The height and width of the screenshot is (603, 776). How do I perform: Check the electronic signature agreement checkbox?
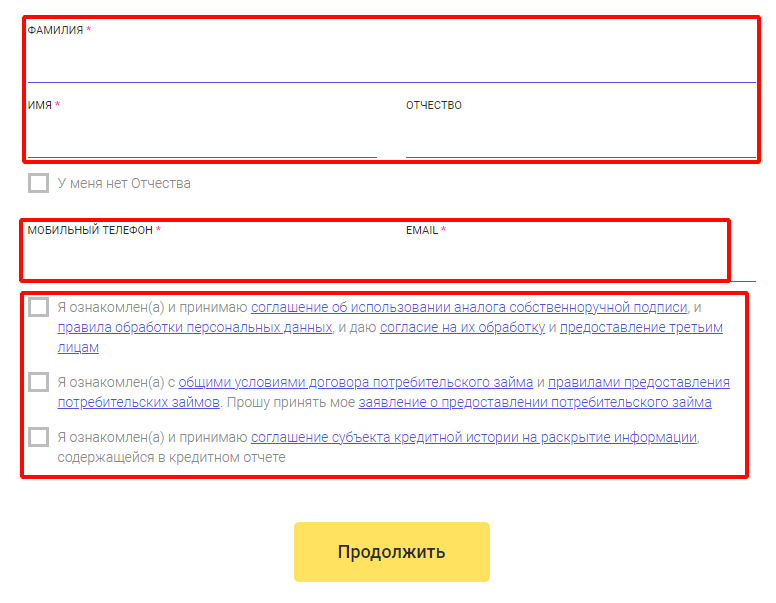[x=39, y=307]
